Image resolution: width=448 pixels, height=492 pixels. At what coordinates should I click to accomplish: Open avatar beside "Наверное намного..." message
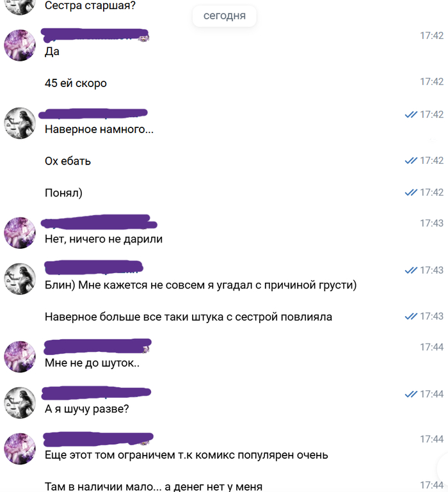click(20, 123)
